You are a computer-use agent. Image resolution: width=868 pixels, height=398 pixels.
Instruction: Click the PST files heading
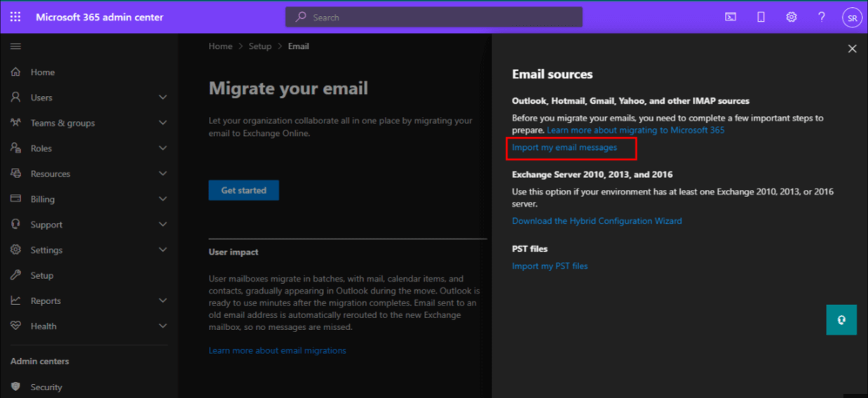tap(530, 249)
